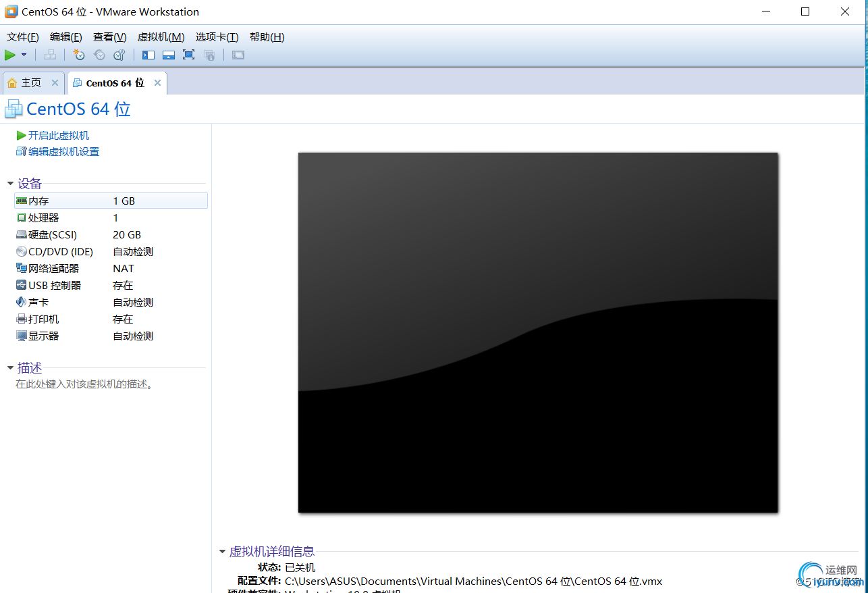The image size is (868, 593).
Task: Select the 硬盘(SCSI) device row
Action: [x=111, y=234]
